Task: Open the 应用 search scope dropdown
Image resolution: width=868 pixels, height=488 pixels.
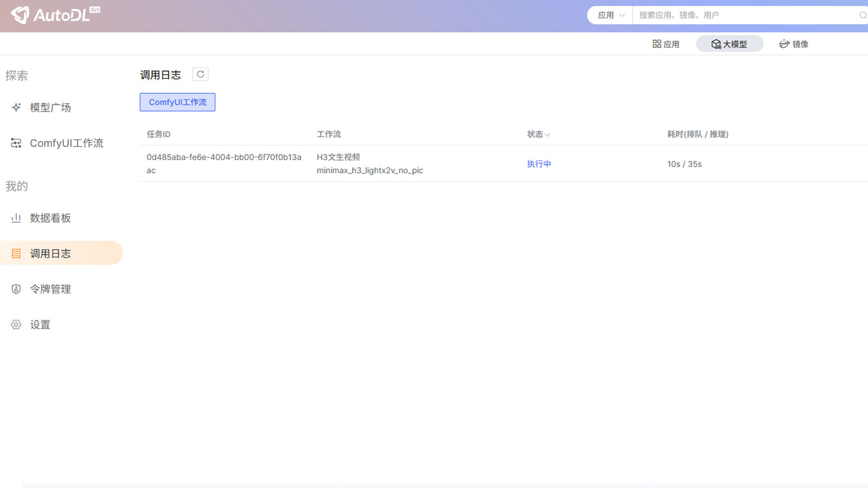Action: click(610, 15)
